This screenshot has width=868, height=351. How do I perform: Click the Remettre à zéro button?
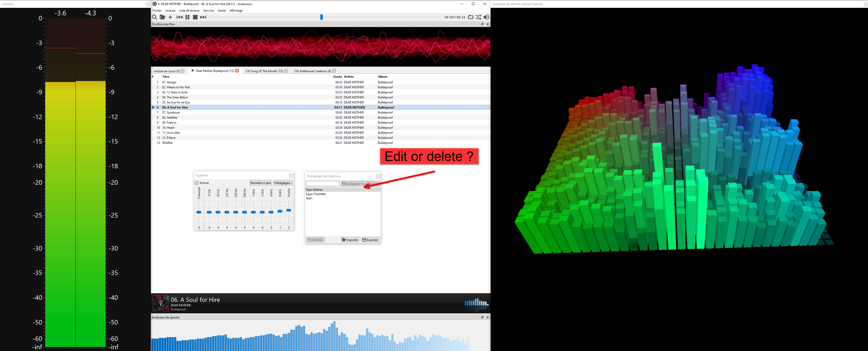click(260, 183)
